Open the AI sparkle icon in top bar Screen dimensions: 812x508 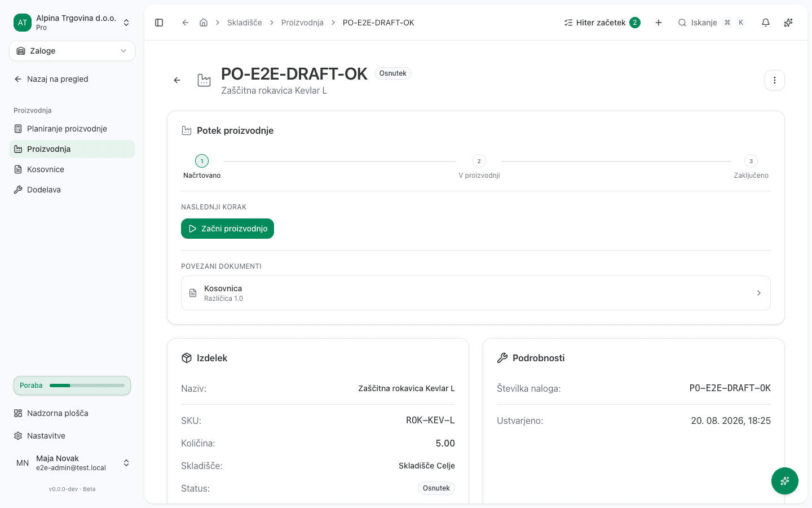(788, 23)
